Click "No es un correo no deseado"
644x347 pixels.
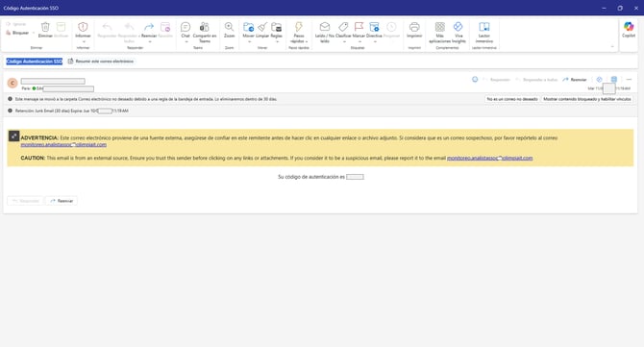512,99
